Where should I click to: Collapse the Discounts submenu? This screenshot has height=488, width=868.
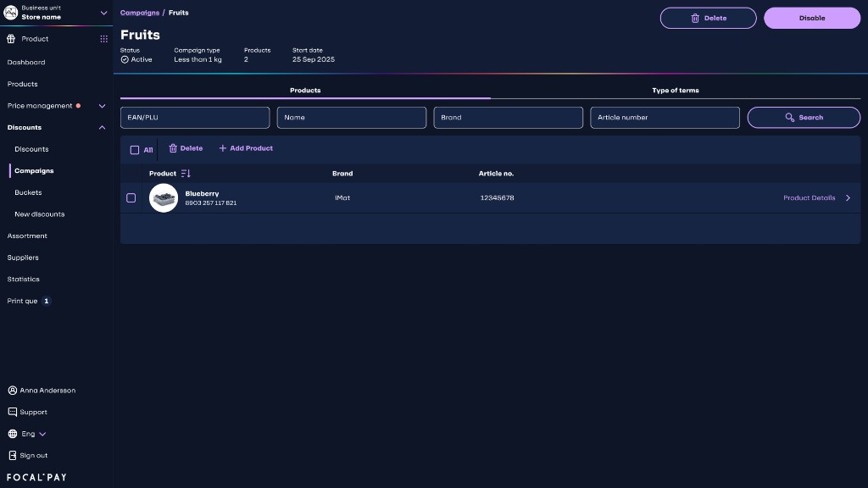102,127
